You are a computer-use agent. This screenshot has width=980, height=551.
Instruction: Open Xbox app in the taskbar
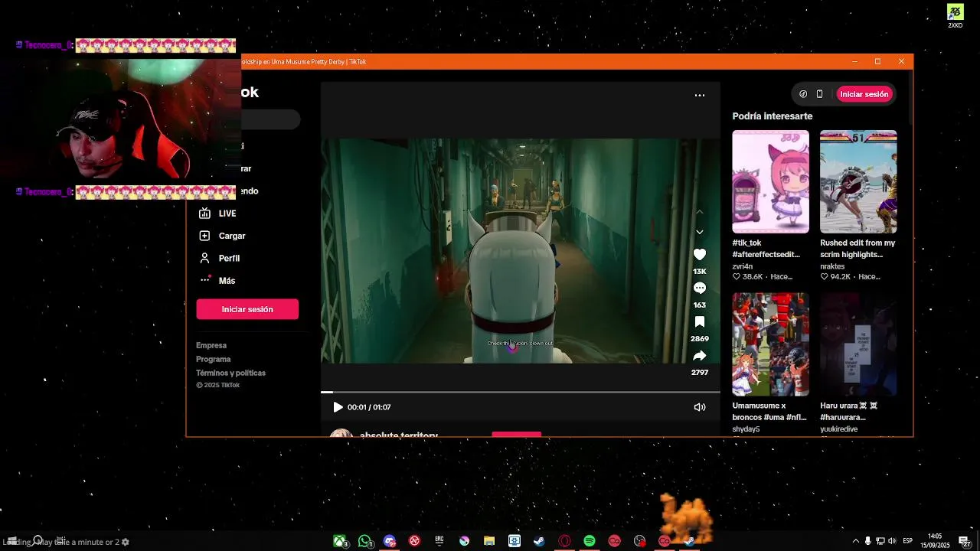[339, 541]
